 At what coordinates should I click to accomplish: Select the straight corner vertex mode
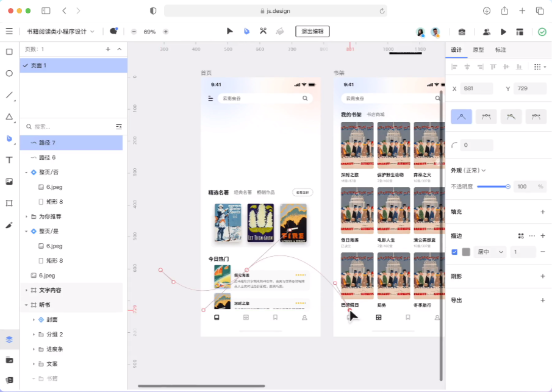pyautogui.click(x=461, y=116)
